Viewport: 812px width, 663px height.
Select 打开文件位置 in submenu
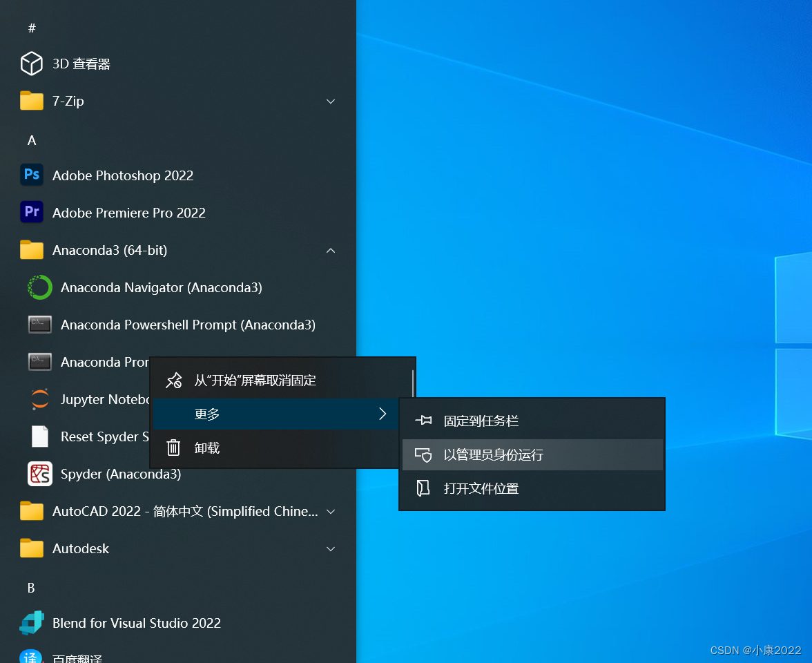coord(532,488)
